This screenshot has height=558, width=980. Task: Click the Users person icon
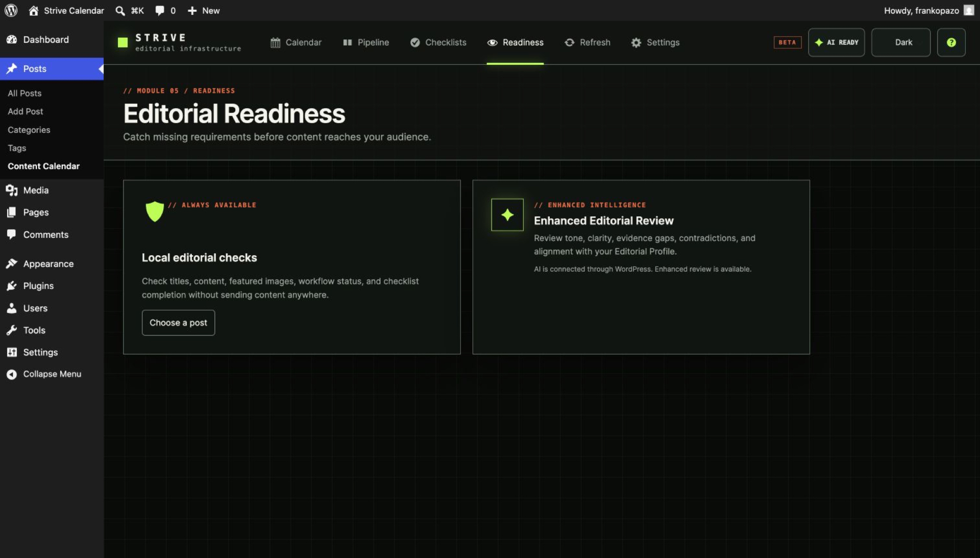[x=12, y=308]
